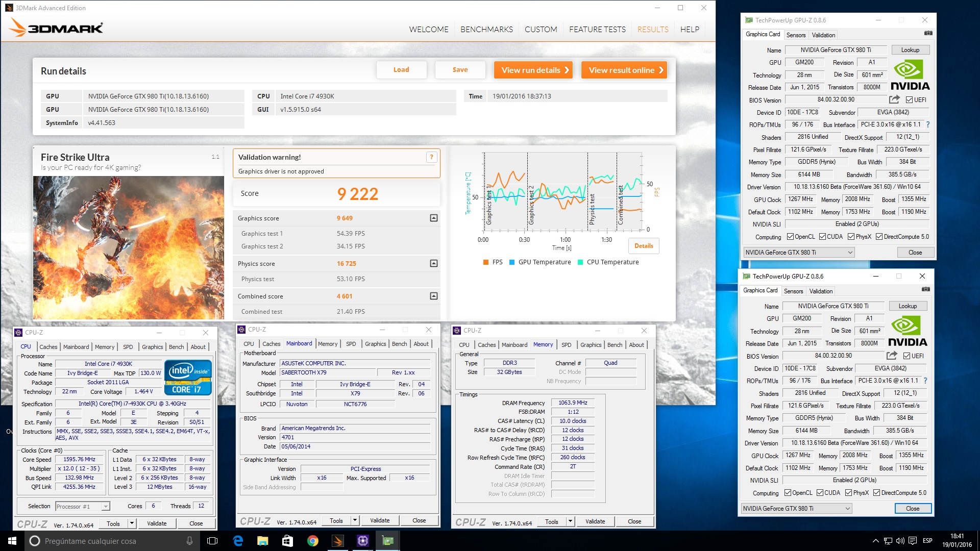
Task: Open File Explorer from taskbar
Action: [262, 541]
